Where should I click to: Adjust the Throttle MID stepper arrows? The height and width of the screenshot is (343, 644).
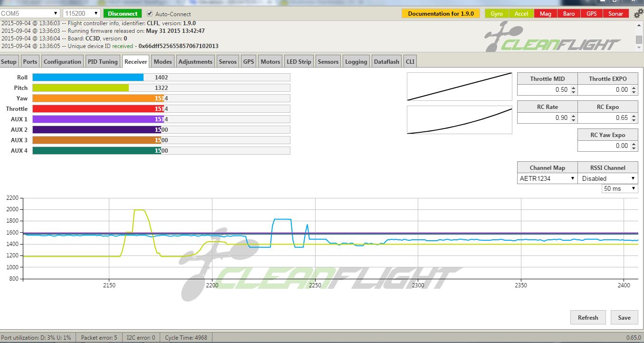tap(573, 89)
